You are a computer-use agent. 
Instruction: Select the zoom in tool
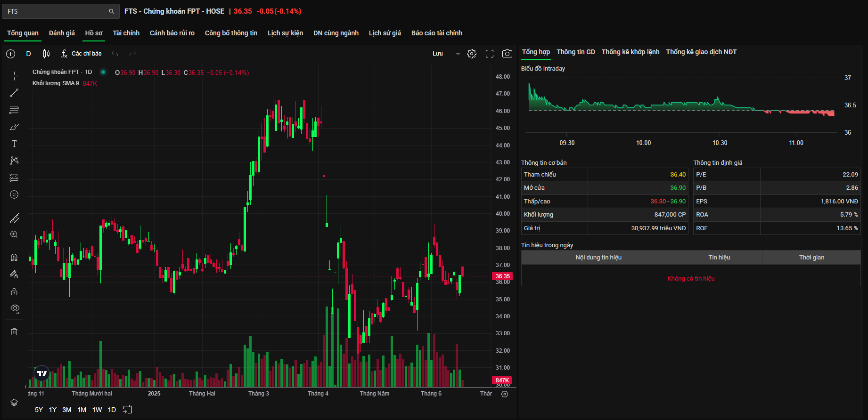(x=14, y=234)
